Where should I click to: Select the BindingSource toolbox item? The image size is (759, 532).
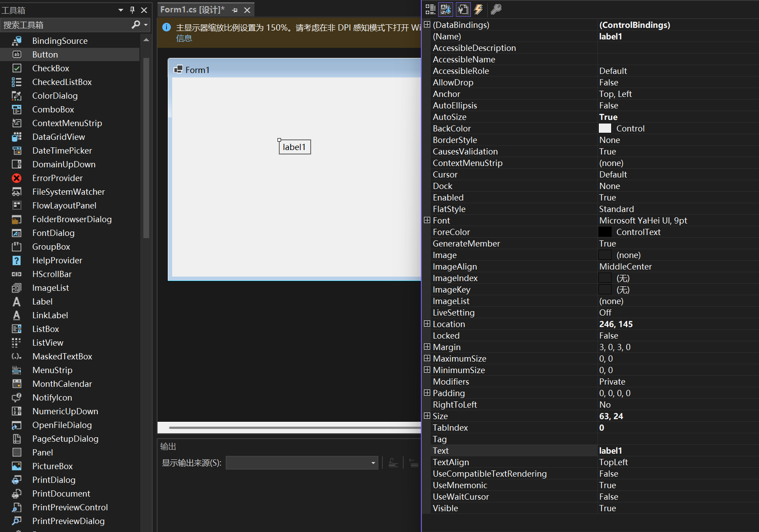[70, 41]
